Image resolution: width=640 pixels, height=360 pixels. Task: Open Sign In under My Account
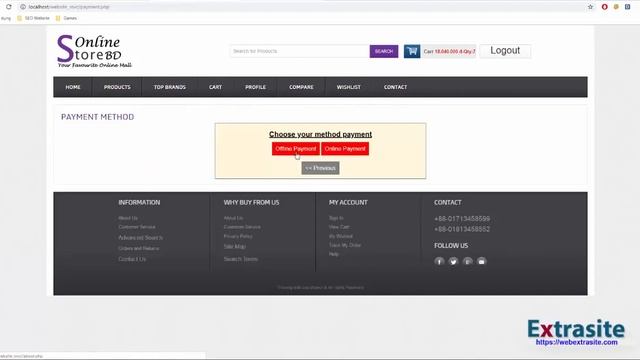pyautogui.click(x=336, y=218)
